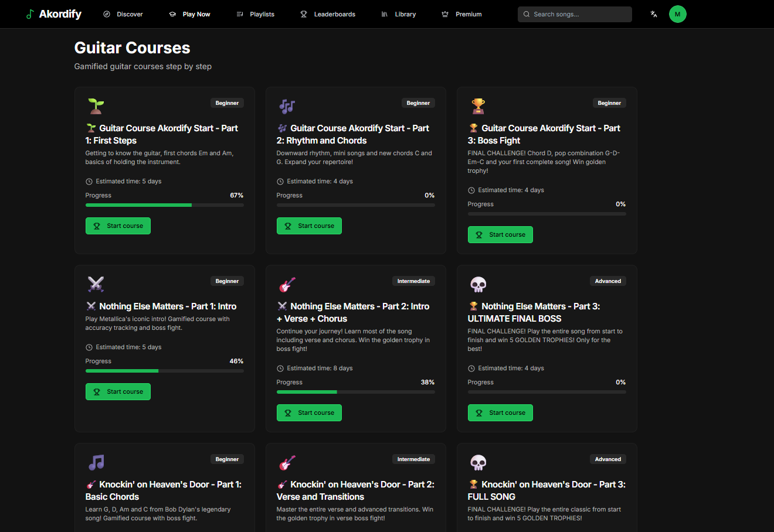Click the crown icon next to Premium
774x532 pixels.
[445, 14]
